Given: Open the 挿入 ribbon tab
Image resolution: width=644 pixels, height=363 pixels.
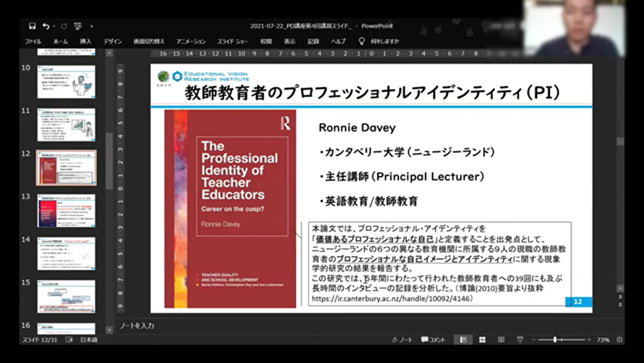Looking at the screenshot, I should tap(86, 41).
